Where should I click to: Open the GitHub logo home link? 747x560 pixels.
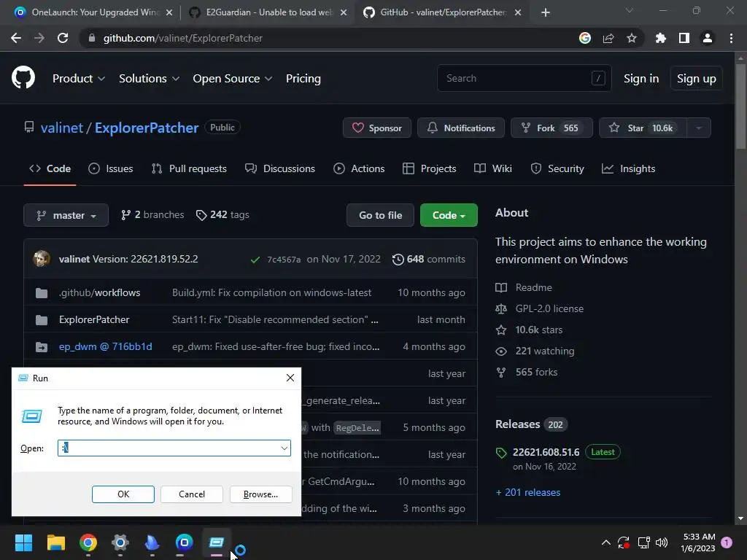tap(23, 78)
